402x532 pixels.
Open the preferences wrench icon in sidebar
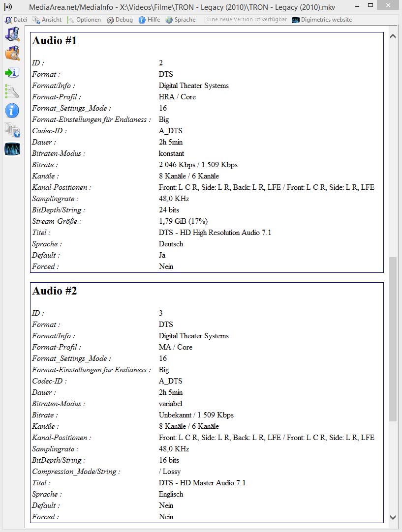[x=12, y=91]
